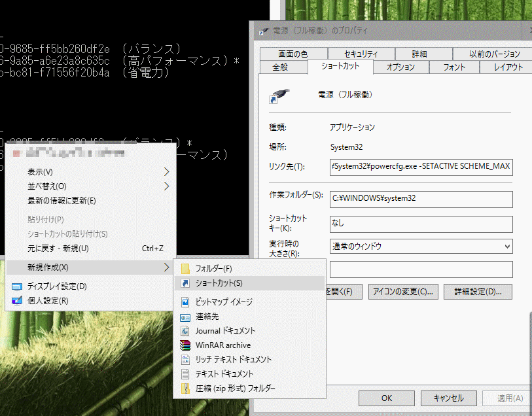The width and height of the screenshot is (532, 416).
Task: Click the display settings monitor icon
Action: click(x=16, y=287)
